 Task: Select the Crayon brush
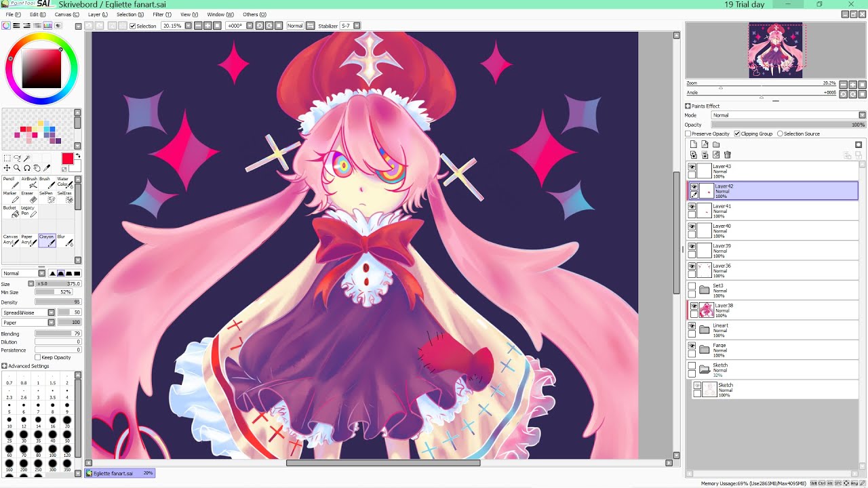(47, 241)
